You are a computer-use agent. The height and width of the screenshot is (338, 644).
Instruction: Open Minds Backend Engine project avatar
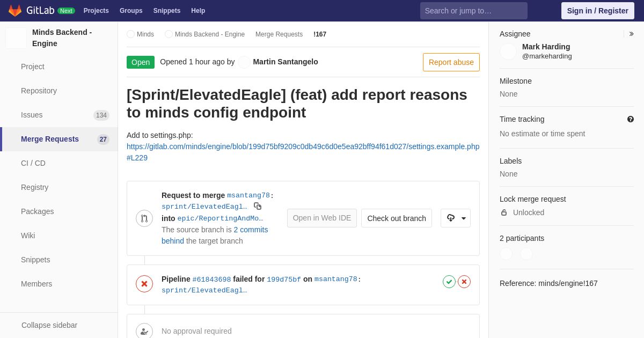[16, 38]
